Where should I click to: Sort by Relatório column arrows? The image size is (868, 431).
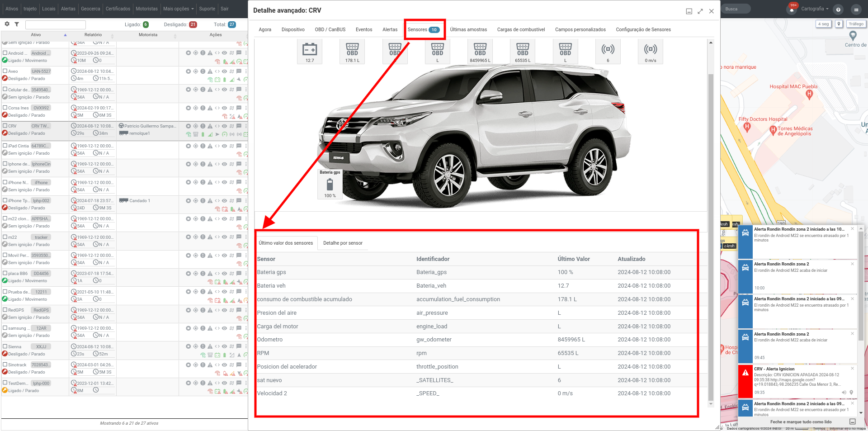click(112, 36)
